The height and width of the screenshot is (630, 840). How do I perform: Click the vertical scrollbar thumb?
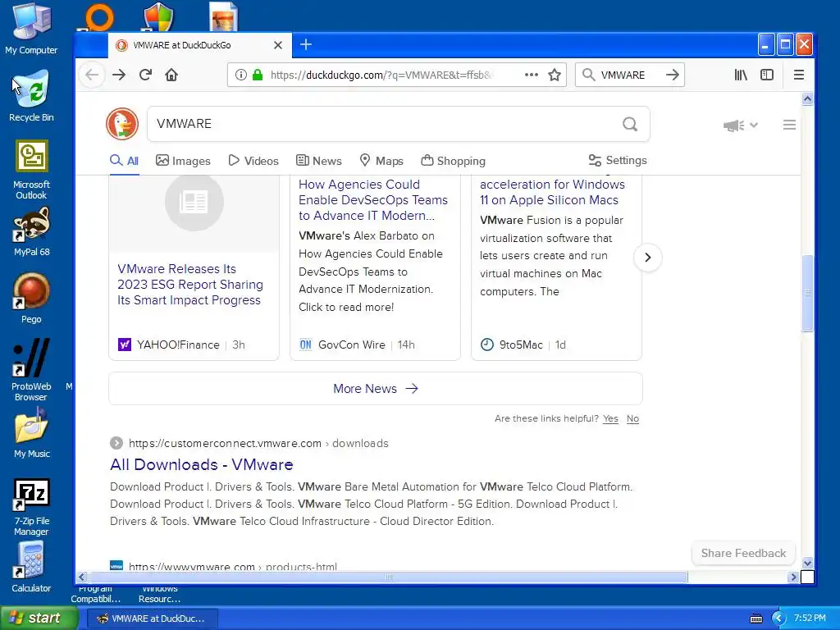(x=807, y=293)
